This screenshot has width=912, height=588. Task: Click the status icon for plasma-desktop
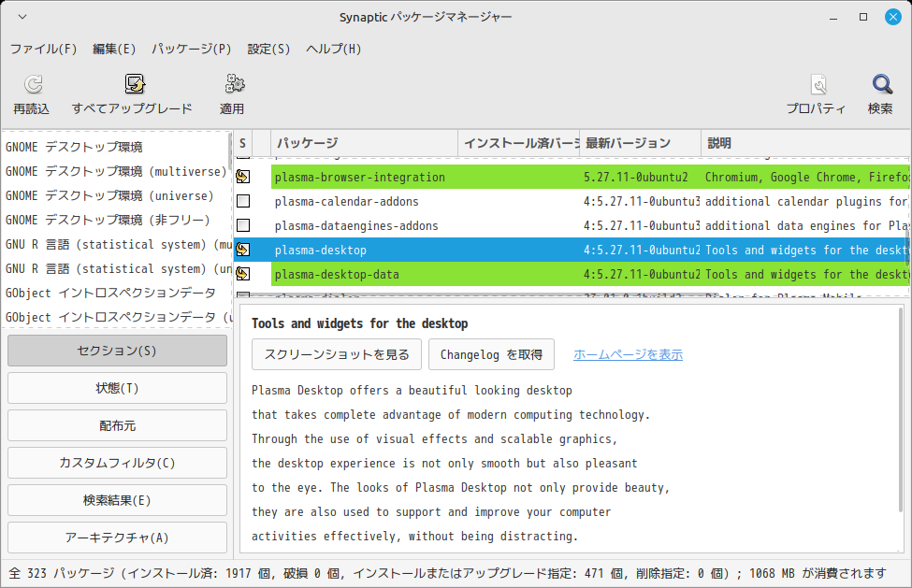click(243, 251)
